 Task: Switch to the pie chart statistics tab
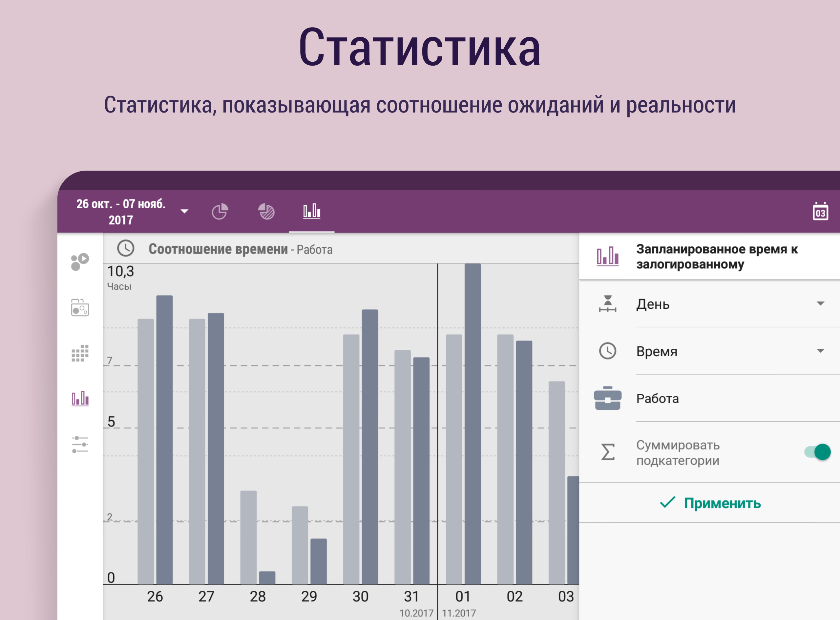[220, 211]
